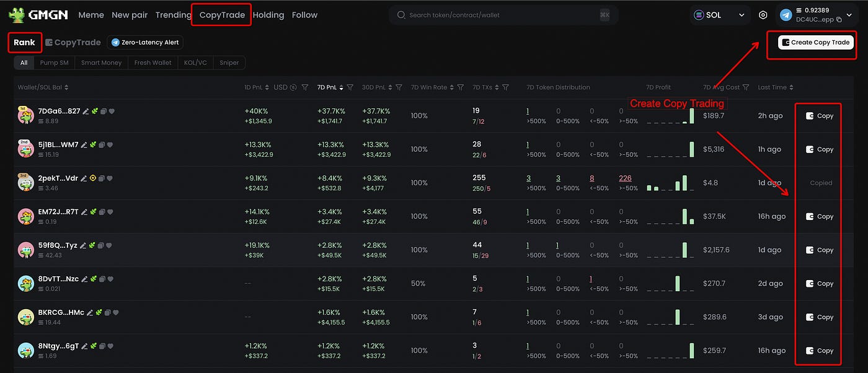868x373 pixels.
Task: Open 7D TXs filter funnel
Action: [x=506, y=87]
